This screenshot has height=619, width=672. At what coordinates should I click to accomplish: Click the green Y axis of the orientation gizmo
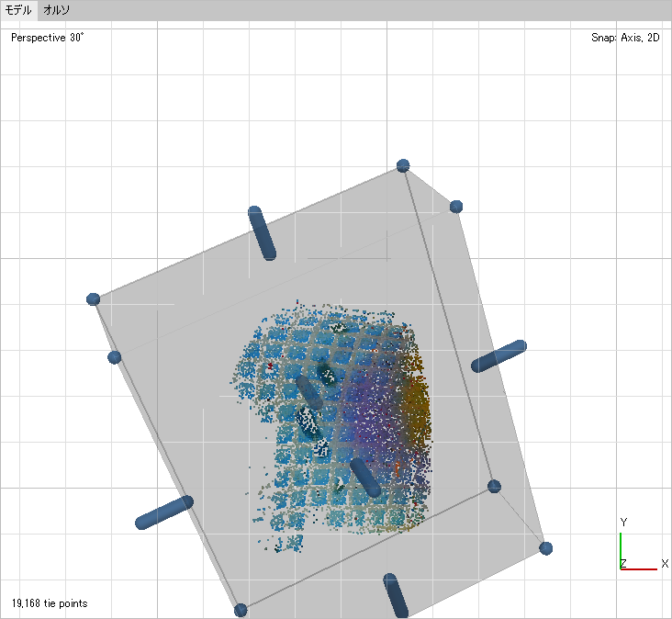point(621,550)
